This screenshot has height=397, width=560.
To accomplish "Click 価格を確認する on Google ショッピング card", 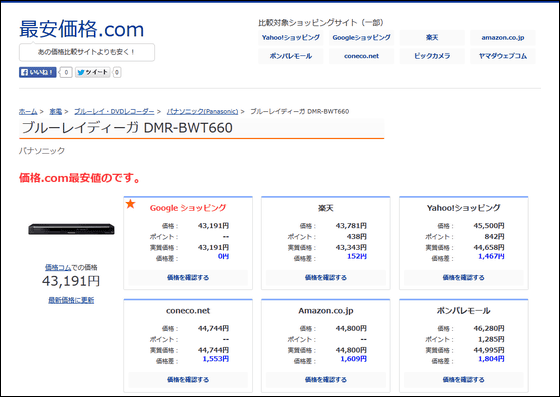I will 188,277.
